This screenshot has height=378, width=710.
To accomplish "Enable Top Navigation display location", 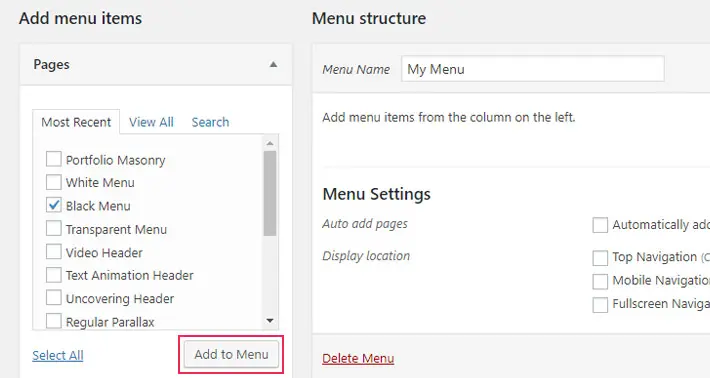I will (600, 258).
